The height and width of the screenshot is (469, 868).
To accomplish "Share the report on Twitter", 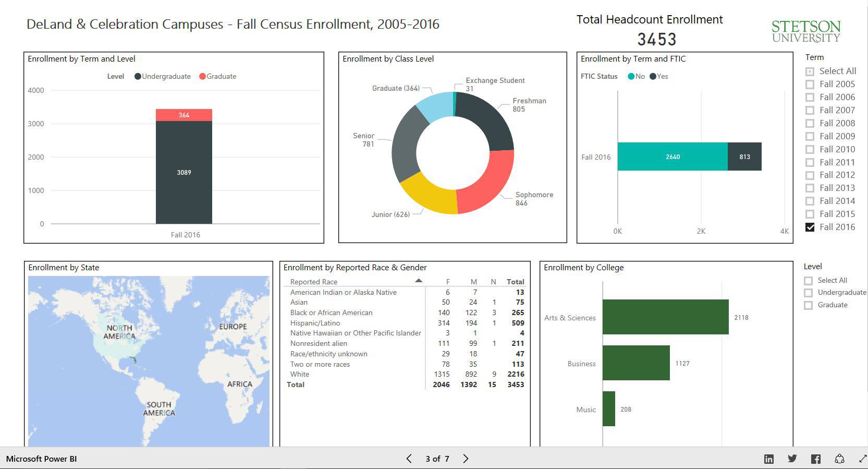I will 792,459.
